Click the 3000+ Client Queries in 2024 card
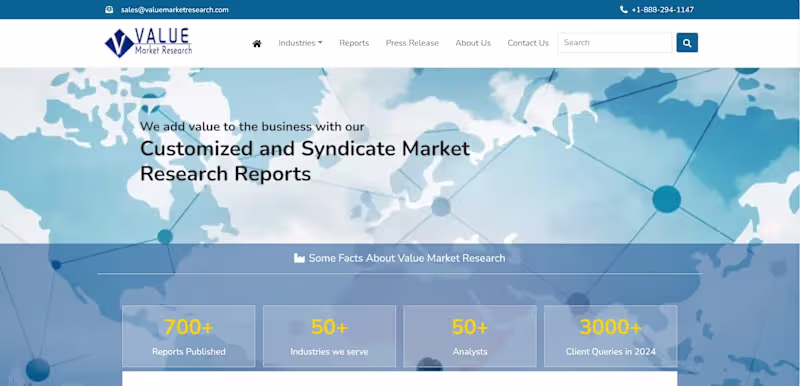This screenshot has width=800, height=386. click(611, 336)
